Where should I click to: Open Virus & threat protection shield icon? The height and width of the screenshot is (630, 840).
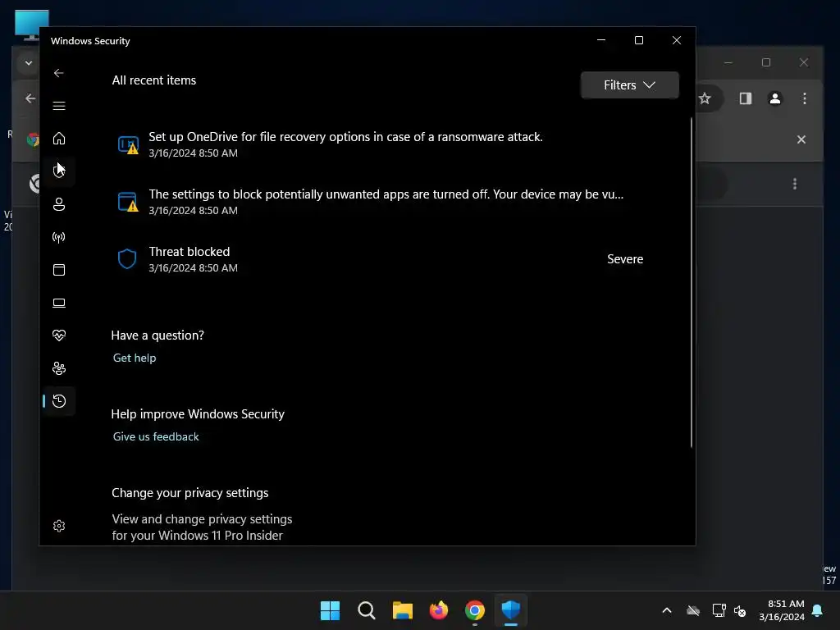pos(59,171)
